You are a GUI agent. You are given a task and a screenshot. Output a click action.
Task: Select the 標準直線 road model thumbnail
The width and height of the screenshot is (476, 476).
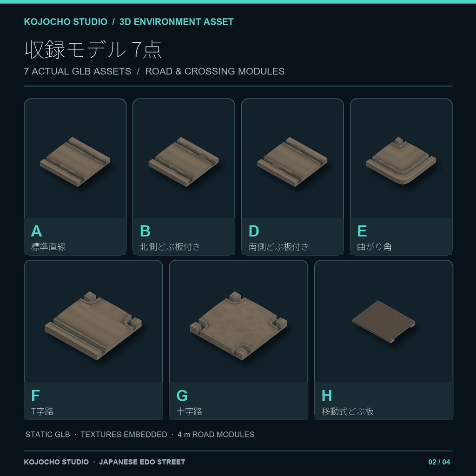[75, 162]
